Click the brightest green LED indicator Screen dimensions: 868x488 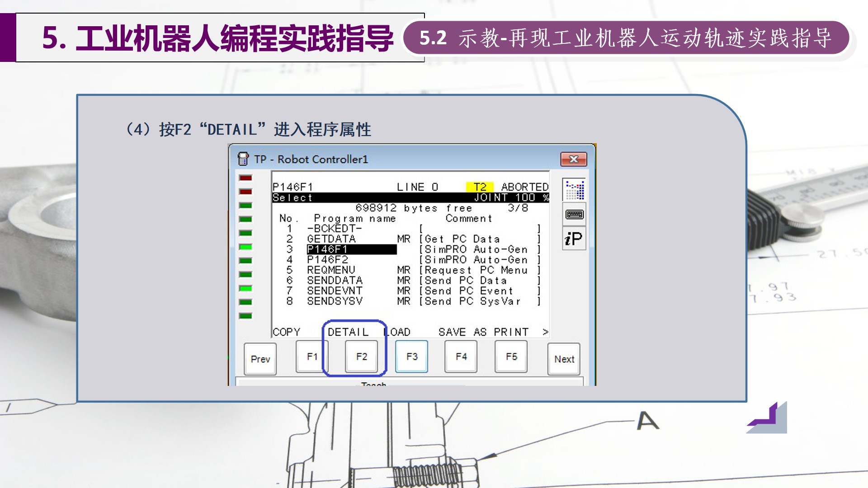click(x=245, y=247)
